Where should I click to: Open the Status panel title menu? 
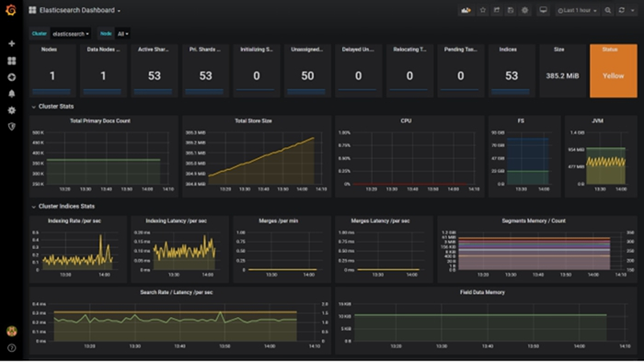609,50
